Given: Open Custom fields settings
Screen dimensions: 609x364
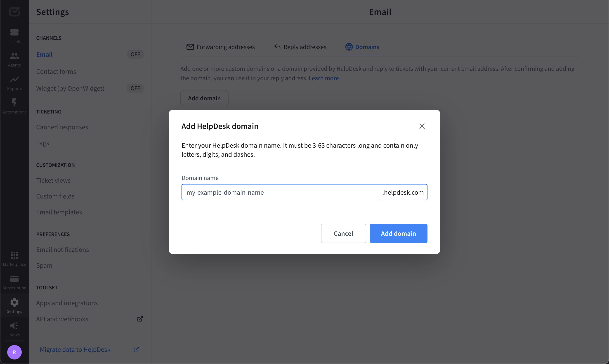Looking at the screenshot, I should pos(55,196).
